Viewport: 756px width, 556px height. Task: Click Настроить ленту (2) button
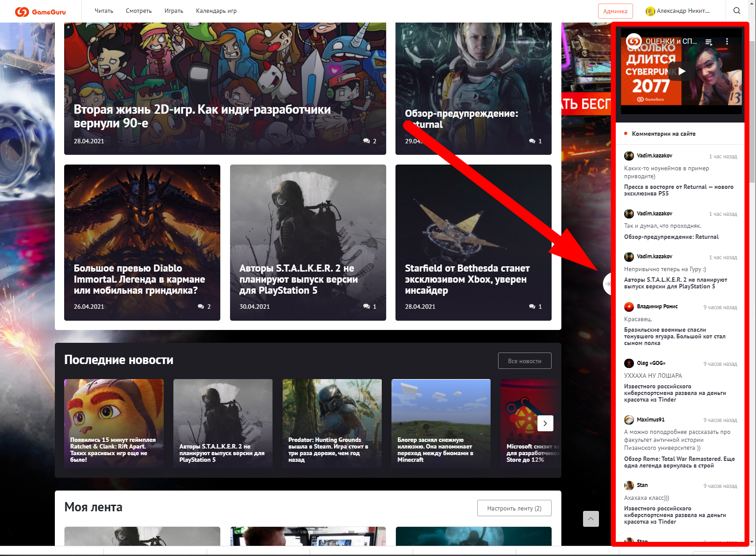pyautogui.click(x=514, y=508)
